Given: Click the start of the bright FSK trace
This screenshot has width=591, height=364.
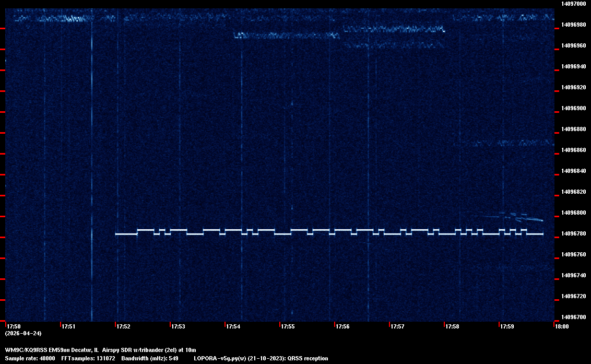Looking at the screenshot, I should click(116, 234).
